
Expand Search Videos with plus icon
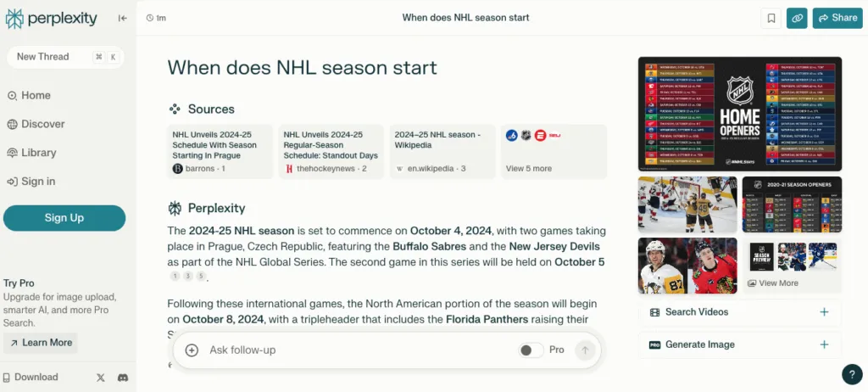click(824, 312)
